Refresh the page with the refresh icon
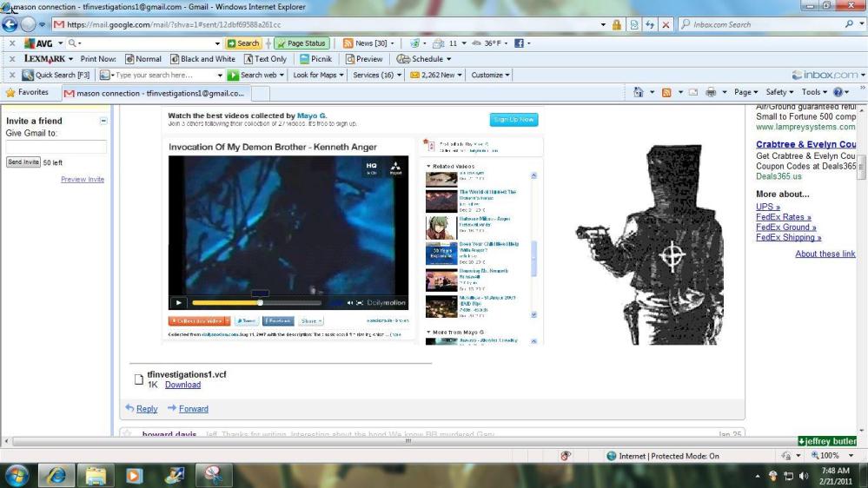Screen dimensions: 868x488 650,25
